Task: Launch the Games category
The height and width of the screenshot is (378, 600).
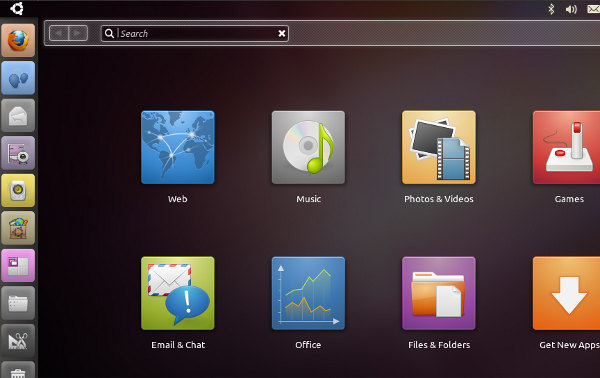Action: 566,148
